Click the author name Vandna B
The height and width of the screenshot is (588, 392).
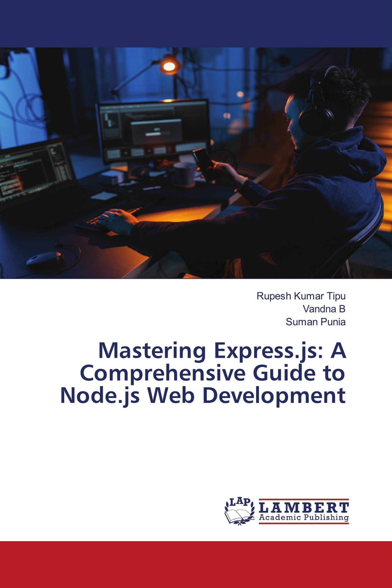click(x=324, y=309)
